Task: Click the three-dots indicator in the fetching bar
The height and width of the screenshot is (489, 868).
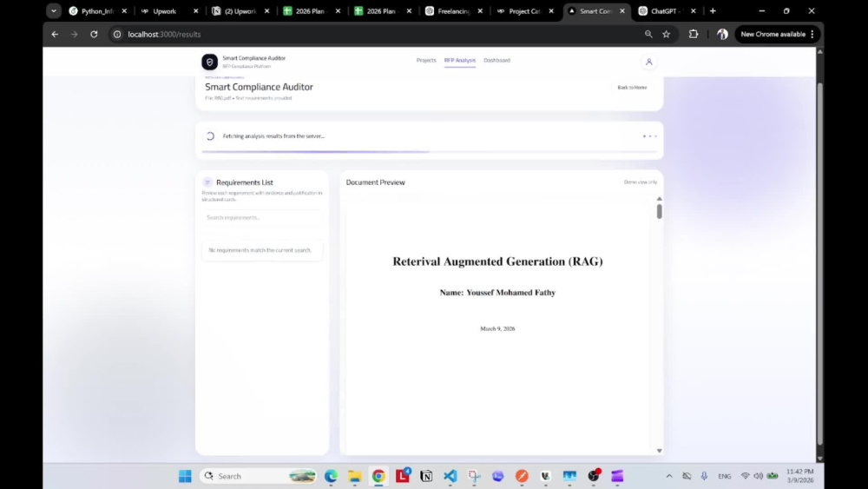Action: click(x=650, y=136)
